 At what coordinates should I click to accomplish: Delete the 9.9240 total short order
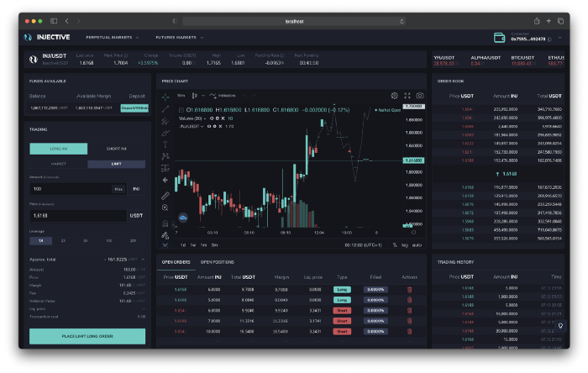click(410, 310)
